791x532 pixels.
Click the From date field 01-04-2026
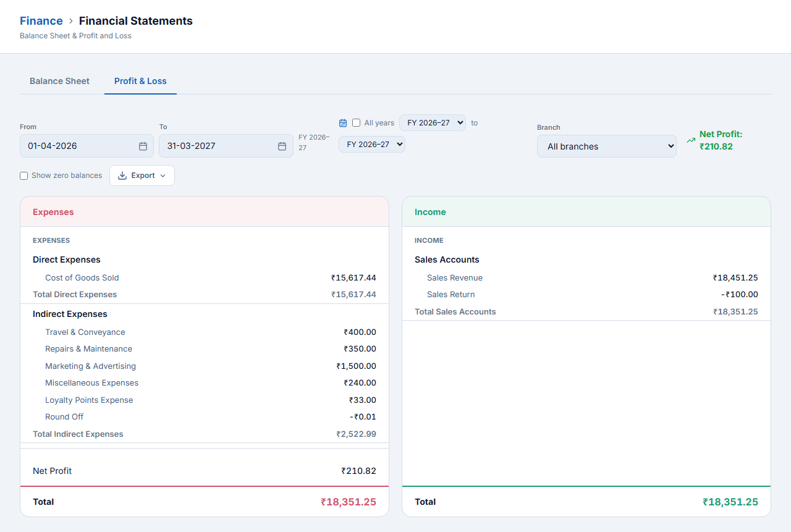pos(87,146)
